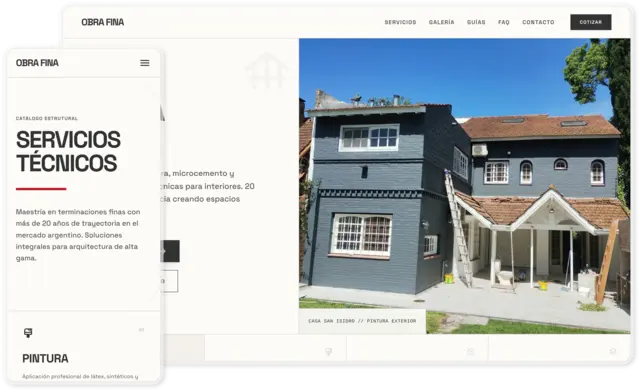Click the 'CATÁLOGO ESTRUTURAL' label

pyautogui.click(x=47, y=118)
